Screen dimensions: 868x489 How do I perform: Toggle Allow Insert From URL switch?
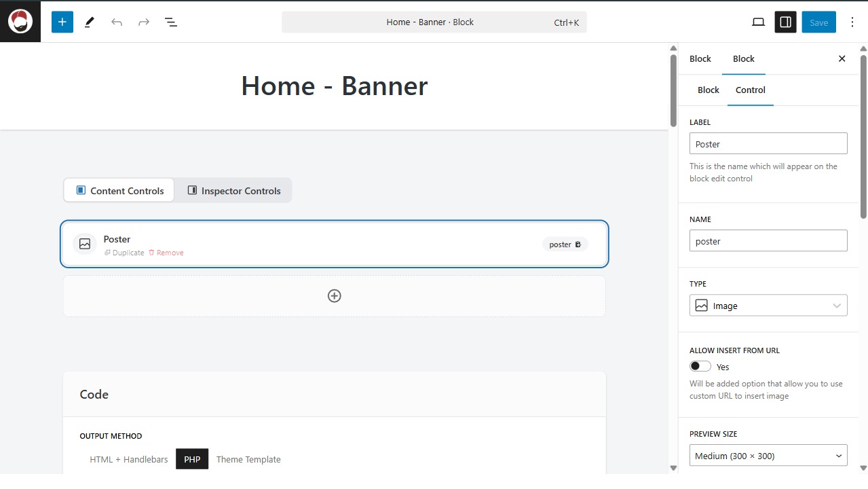click(700, 367)
